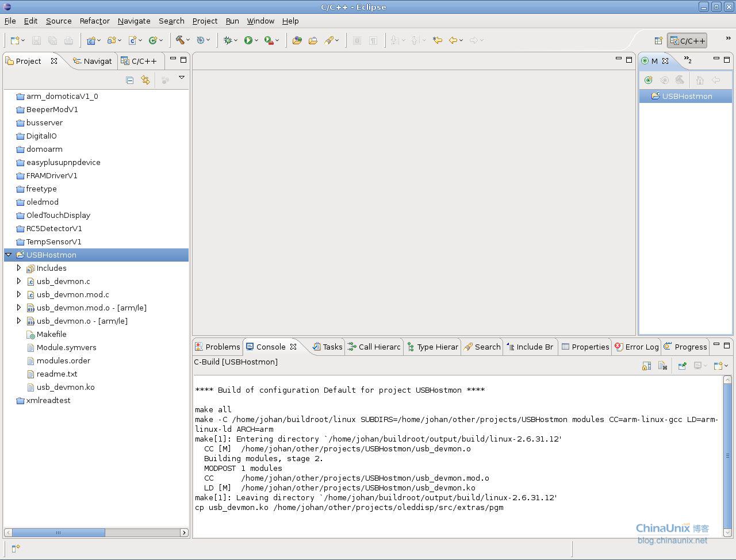Click the Back navigation arrow icon
736x560 pixels.
pos(453,40)
